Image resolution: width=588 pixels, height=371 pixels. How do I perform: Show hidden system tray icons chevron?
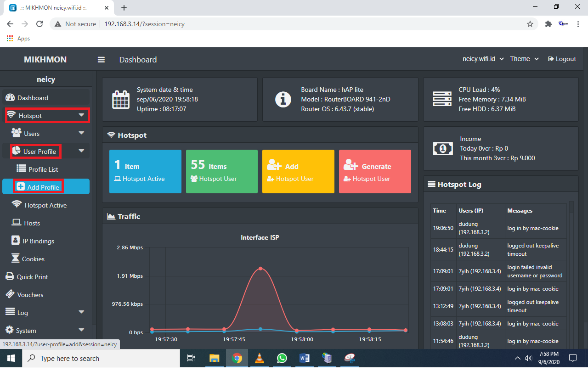coord(518,358)
